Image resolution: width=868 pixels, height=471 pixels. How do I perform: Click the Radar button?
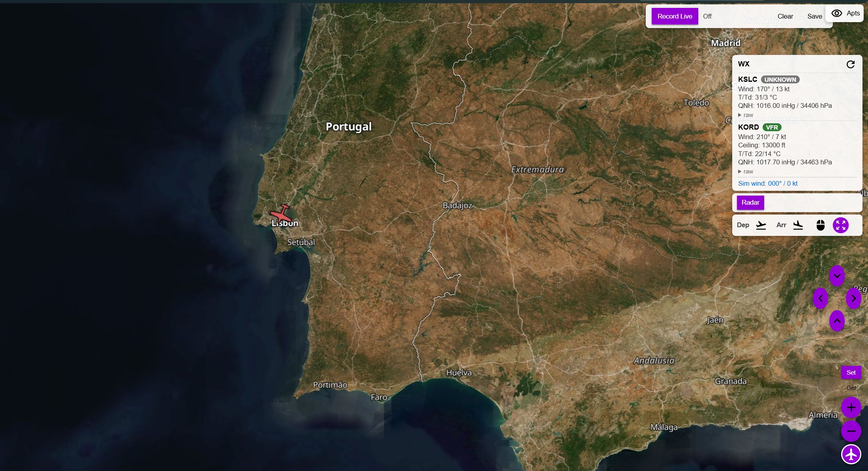point(750,202)
